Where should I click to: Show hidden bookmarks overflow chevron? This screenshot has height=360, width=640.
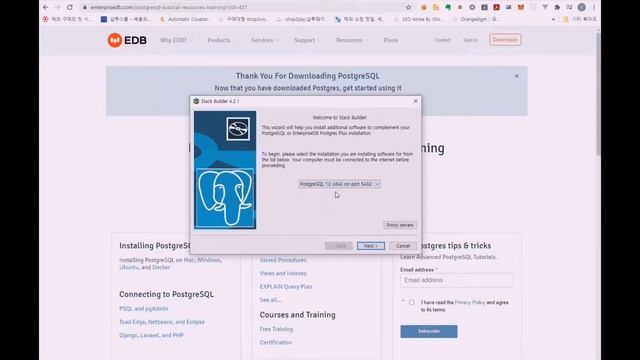coord(553,19)
